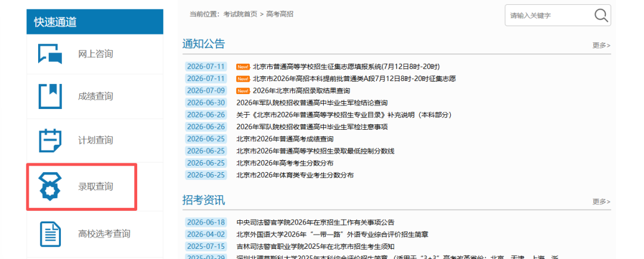Image resolution: width=644 pixels, height=259 pixels.
Task: Open 北京外国语大学综合评价招生简章
Action: (332, 235)
